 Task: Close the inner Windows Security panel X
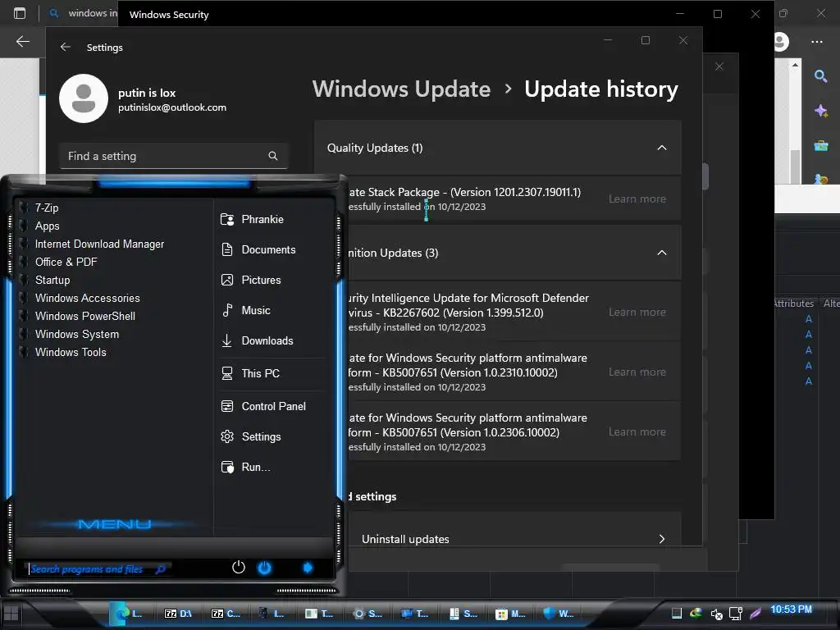719,66
